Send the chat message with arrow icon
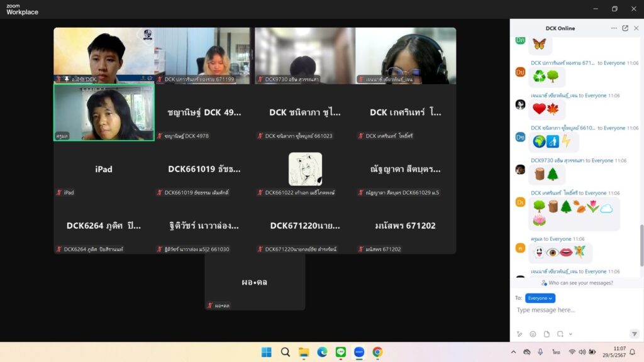This screenshot has width=644, height=362. point(634,334)
